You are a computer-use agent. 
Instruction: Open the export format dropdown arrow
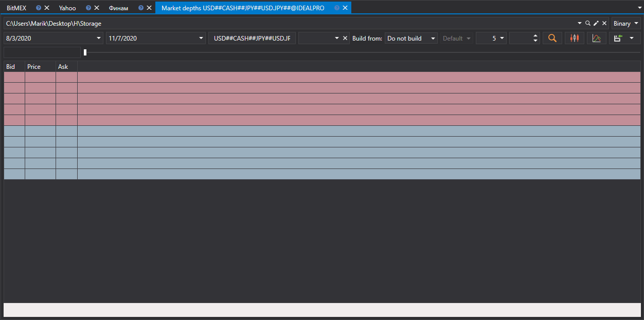(632, 39)
